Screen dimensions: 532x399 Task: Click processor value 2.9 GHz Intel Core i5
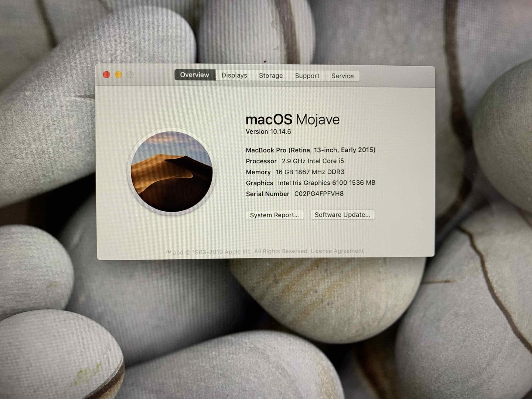pyautogui.click(x=313, y=161)
